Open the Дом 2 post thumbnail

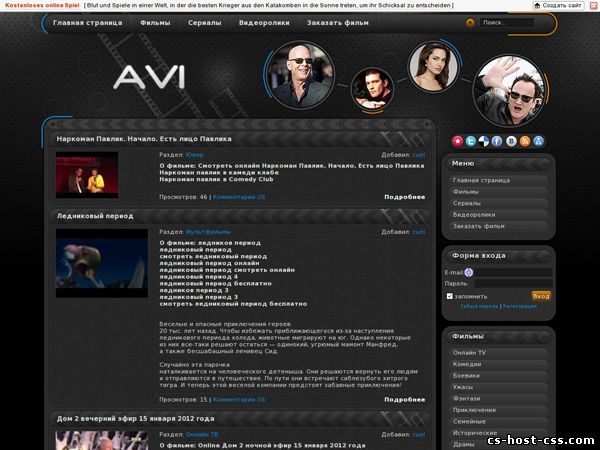pyautogui.click(x=102, y=440)
